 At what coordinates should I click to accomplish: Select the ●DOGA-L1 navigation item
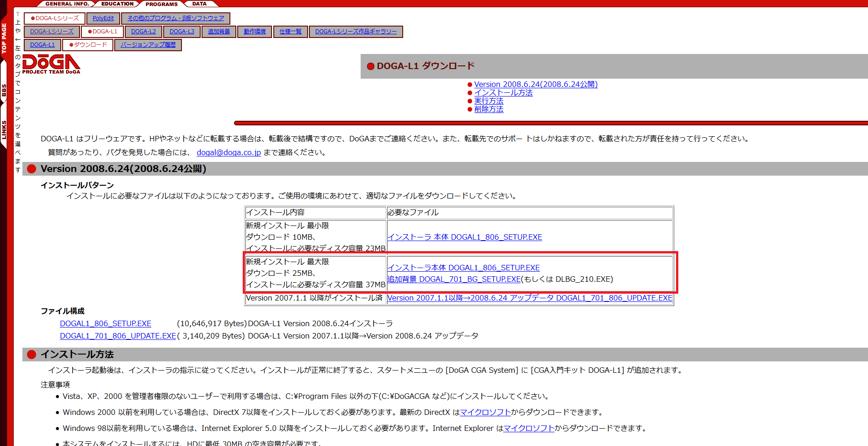102,32
